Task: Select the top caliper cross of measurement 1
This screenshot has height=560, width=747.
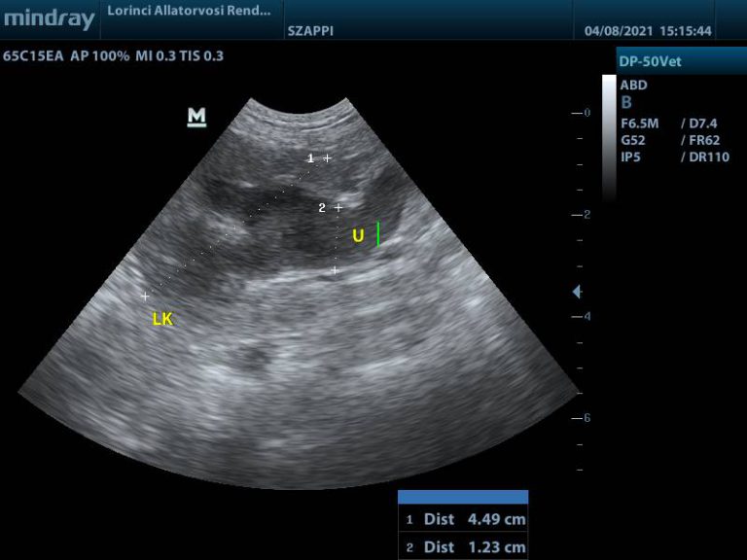Action: click(328, 157)
